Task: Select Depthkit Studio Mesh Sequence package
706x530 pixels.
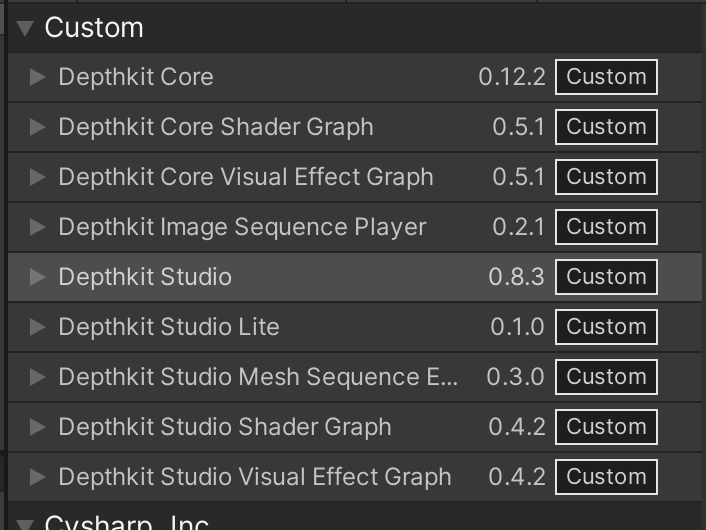Action: click(258, 377)
